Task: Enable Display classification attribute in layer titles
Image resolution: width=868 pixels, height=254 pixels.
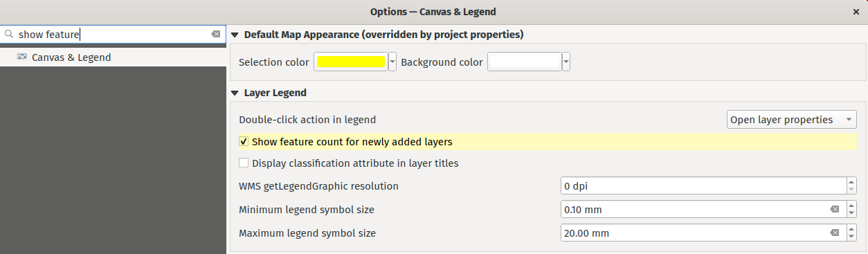Action: pyautogui.click(x=244, y=163)
